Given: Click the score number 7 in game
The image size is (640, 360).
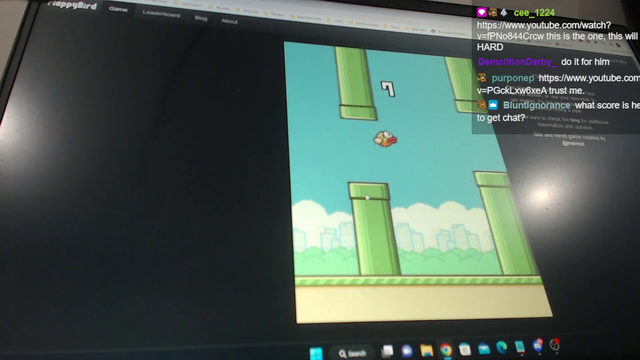Looking at the screenshot, I should coord(388,89).
